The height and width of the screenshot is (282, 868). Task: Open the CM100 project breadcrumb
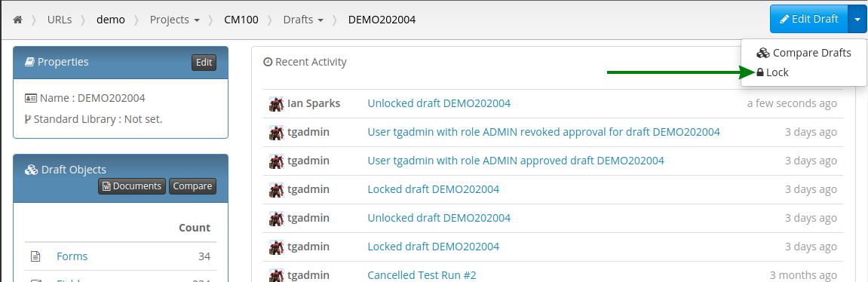[241, 20]
